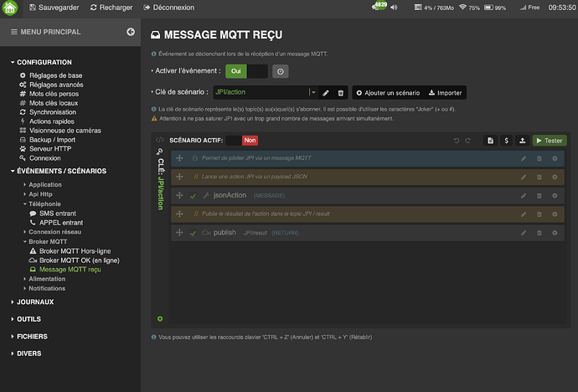This screenshot has height=392, width=578.
Task: Toggle the Activer l'événement switch
Action: click(246, 71)
